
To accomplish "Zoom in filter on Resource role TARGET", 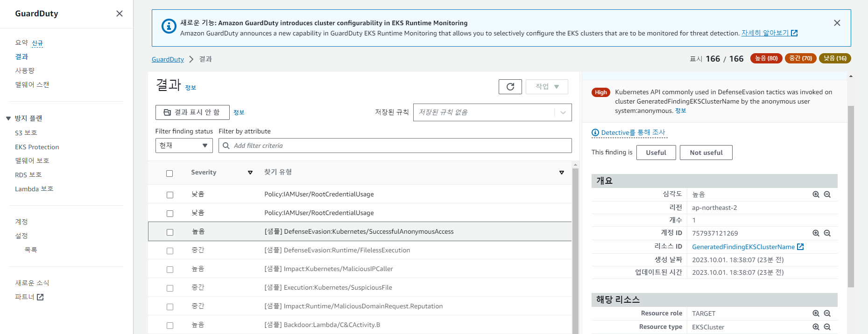I will (x=816, y=313).
